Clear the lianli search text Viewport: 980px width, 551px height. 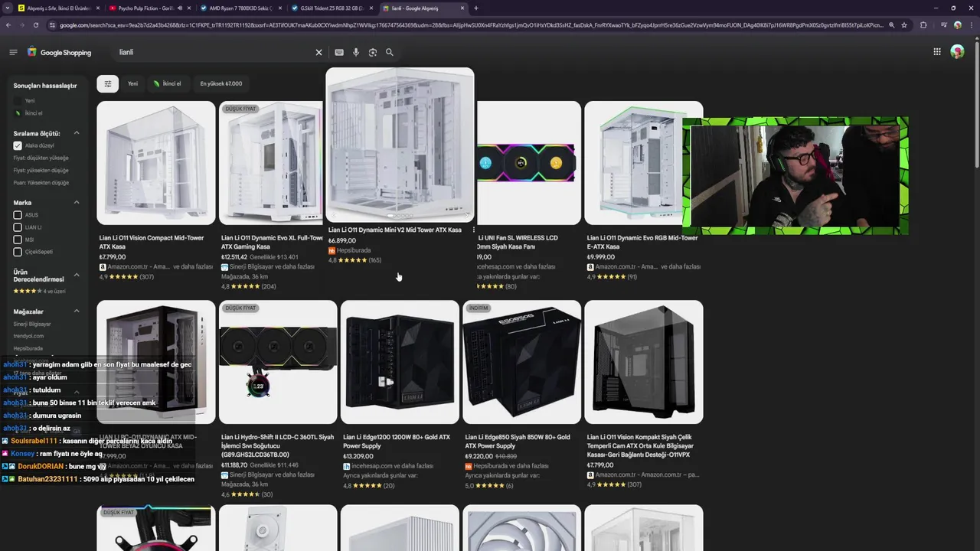click(319, 52)
